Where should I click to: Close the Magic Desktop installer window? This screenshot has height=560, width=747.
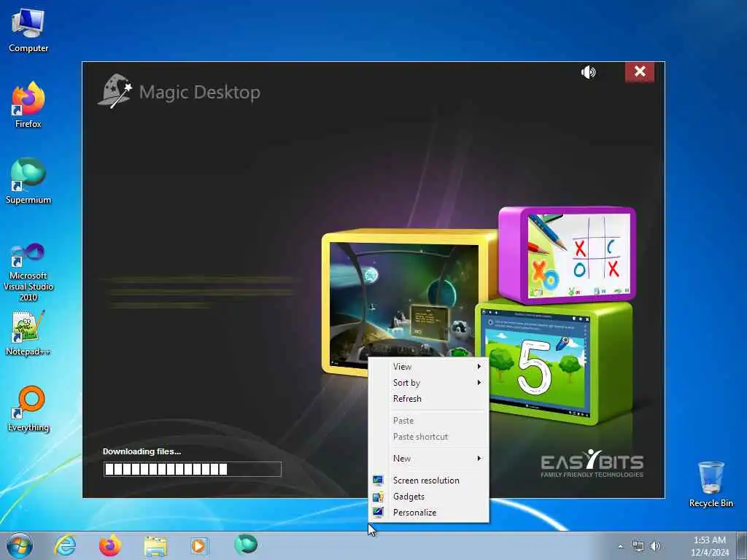click(x=640, y=71)
